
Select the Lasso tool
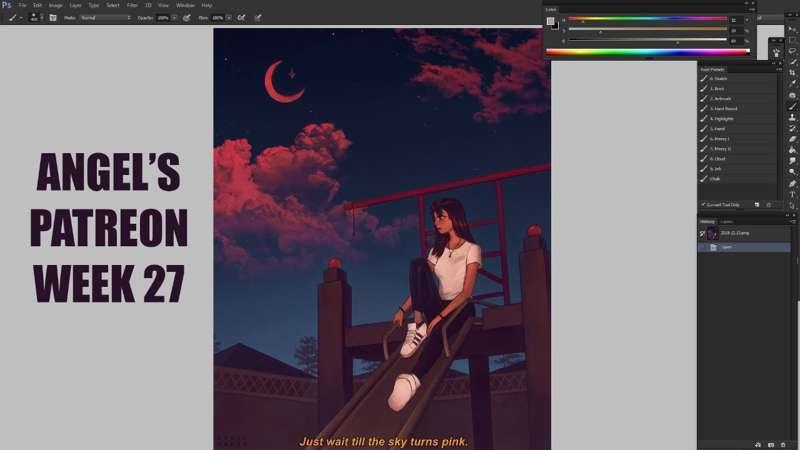pos(792,51)
